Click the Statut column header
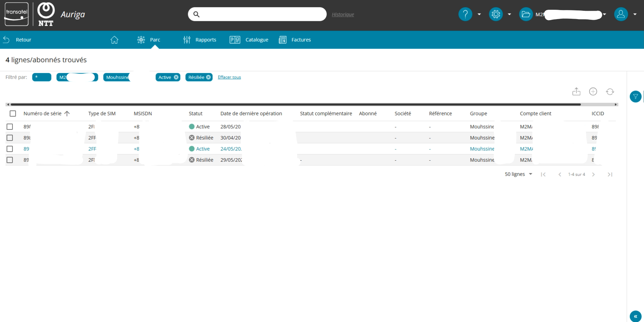This screenshot has height=322, width=644. click(x=195, y=113)
